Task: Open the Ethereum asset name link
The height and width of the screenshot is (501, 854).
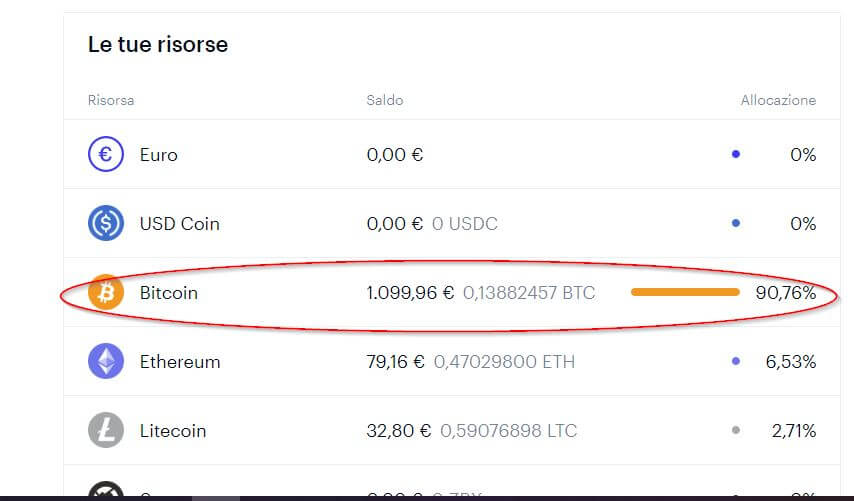Action: point(180,362)
